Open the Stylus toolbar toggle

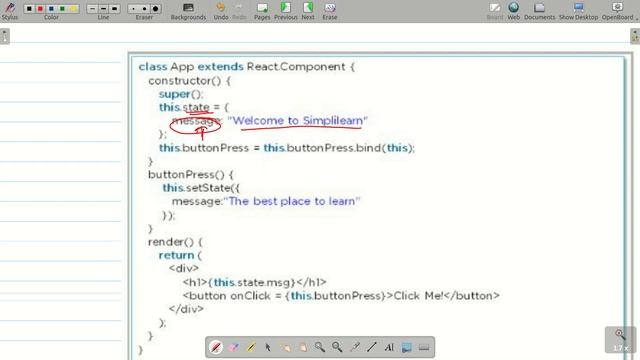click(x=10, y=11)
